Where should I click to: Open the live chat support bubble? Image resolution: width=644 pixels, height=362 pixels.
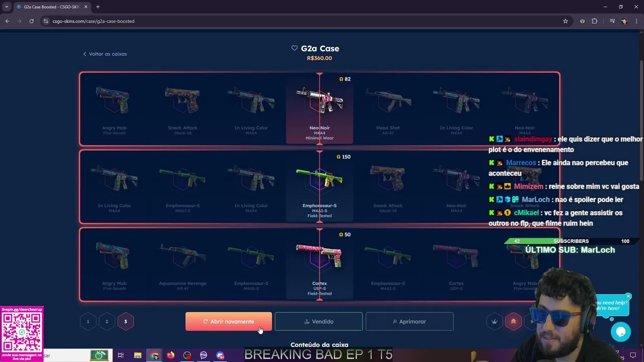pyautogui.click(x=620, y=332)
